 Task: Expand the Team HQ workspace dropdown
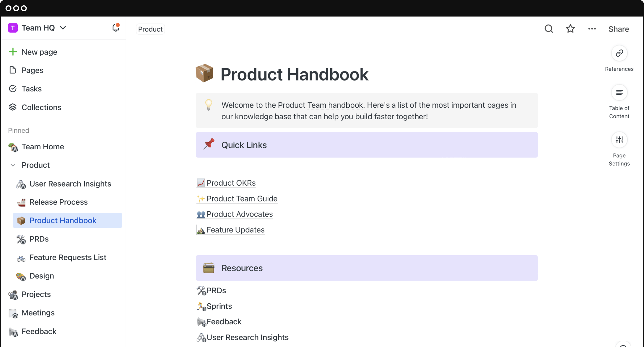coord(63,28)
